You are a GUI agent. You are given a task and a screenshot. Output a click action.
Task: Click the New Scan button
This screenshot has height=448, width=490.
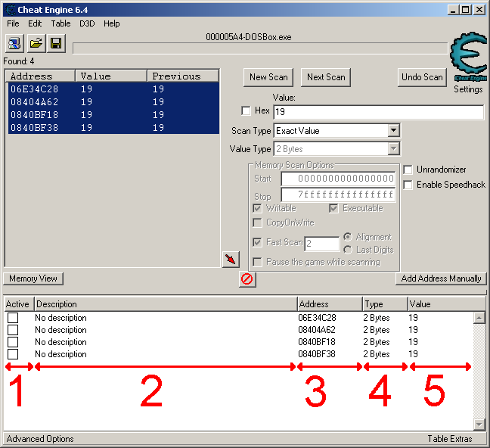tap(268, 77)
